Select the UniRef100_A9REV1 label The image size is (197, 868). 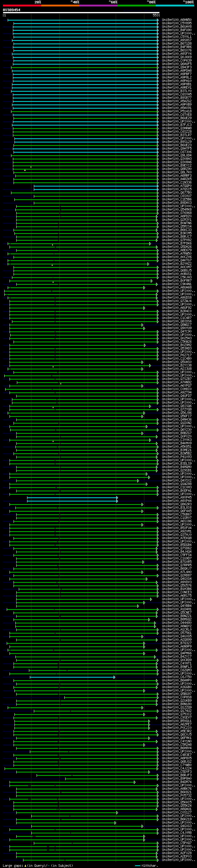[x=176, y=88]
